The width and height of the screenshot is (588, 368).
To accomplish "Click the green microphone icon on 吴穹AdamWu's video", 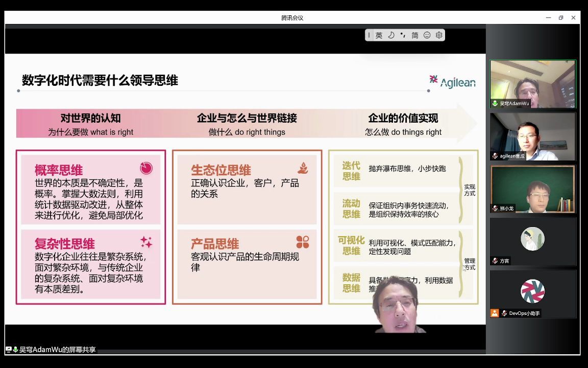I will (495, 103).
